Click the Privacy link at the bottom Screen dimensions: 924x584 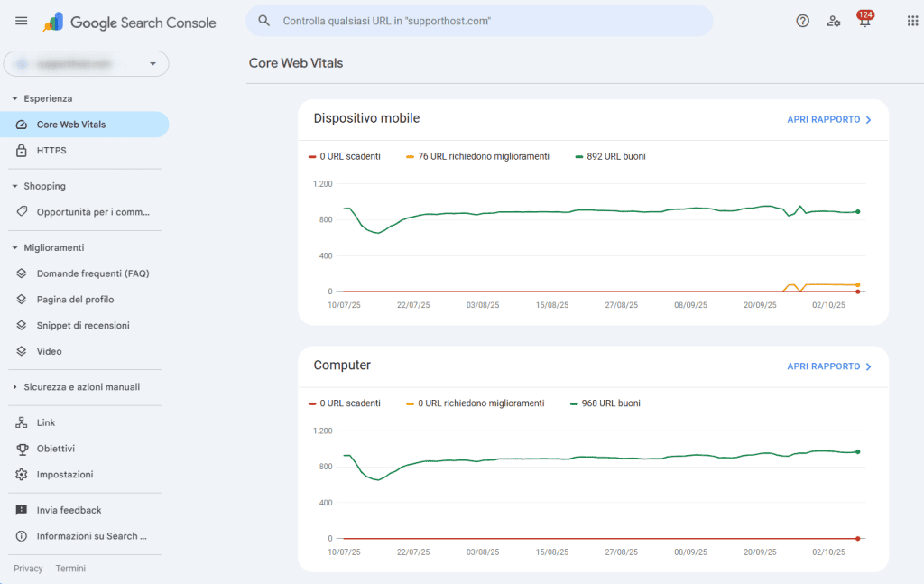(x=28, y=568)
